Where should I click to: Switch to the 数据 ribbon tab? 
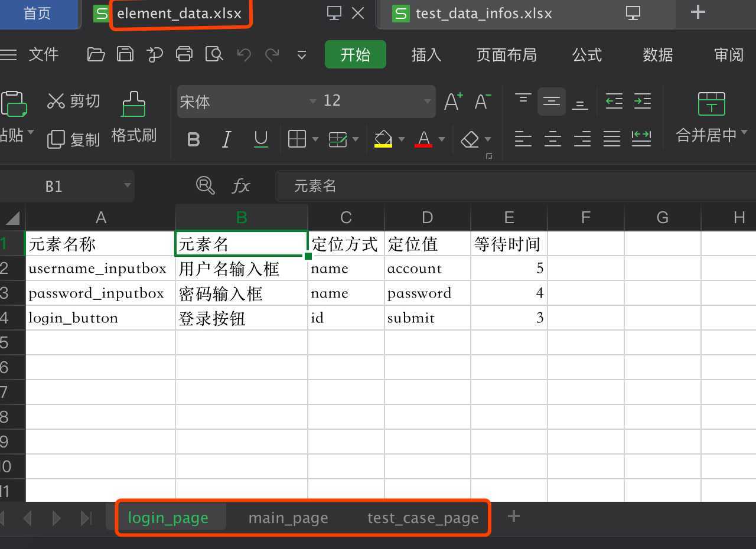658,55
